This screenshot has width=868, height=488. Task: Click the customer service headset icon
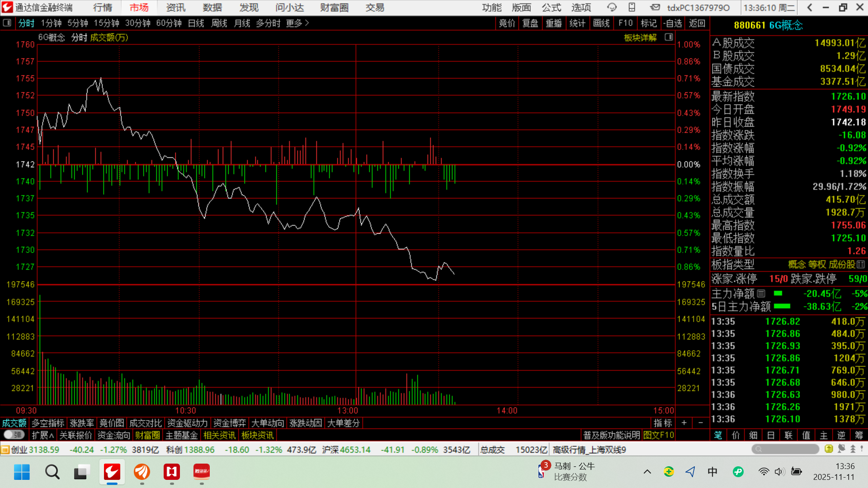(x=612, y=7)
